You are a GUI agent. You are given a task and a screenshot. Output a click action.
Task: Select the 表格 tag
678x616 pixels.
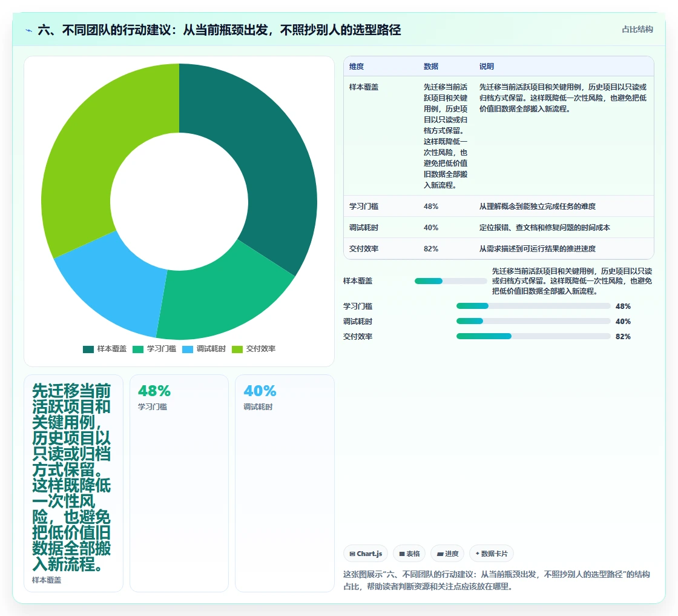click(x=409, y=554)
